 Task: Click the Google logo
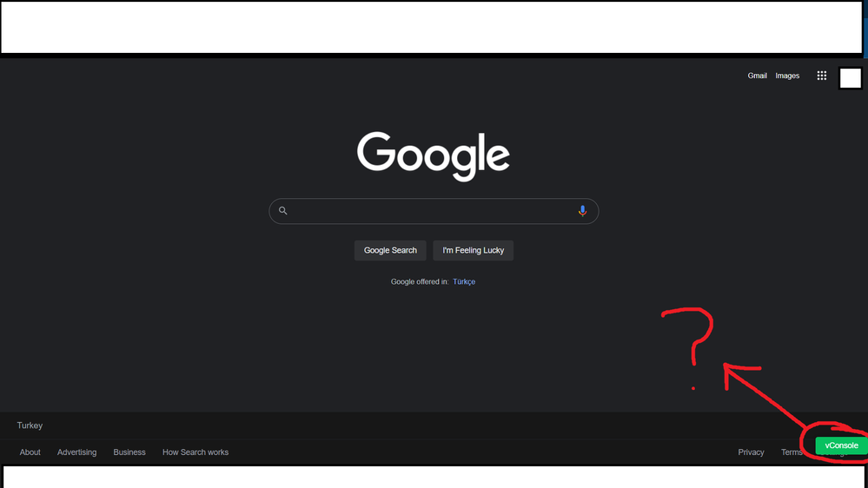tap(434, 156)
